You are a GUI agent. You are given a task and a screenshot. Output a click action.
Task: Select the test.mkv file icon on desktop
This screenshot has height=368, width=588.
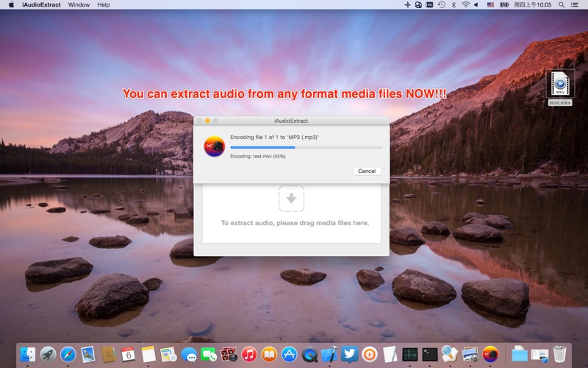tap(560, 83)
